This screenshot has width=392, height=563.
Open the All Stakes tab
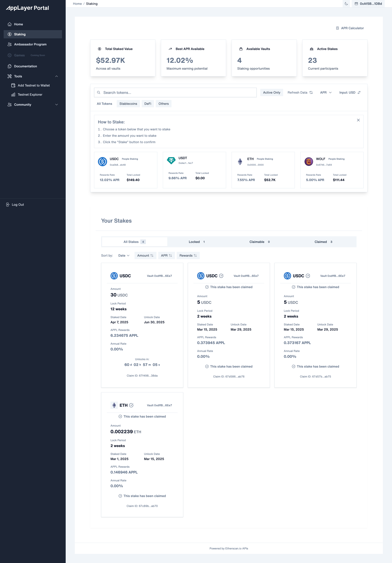pos(135,242)
